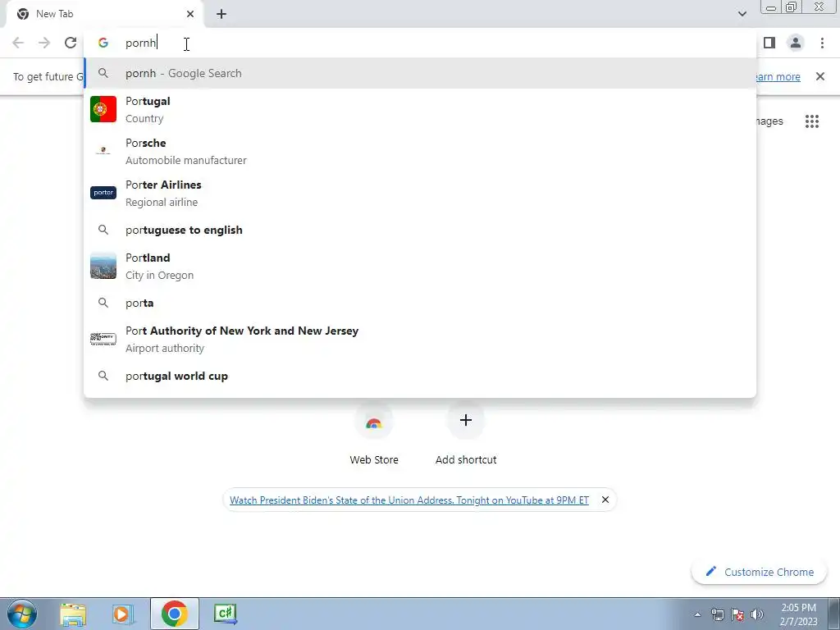The height and width of the screenshot is (630, 840).
Task: Select the New Tab tab
Action: tap(104, 14)
